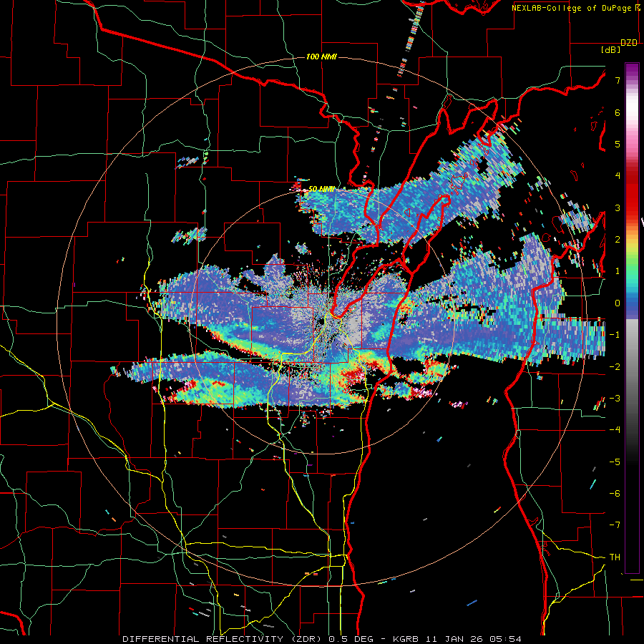Click the 6 dB scale label
This screenshot has width=644, height=644.
coord(618,112)
